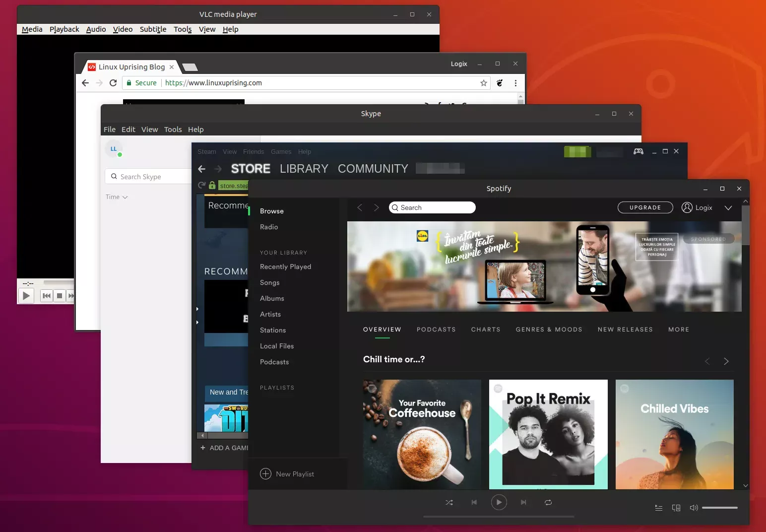The image size is (766, 532).
Task: Go forward in Steam with arrow
Action: tap(218, 169)
